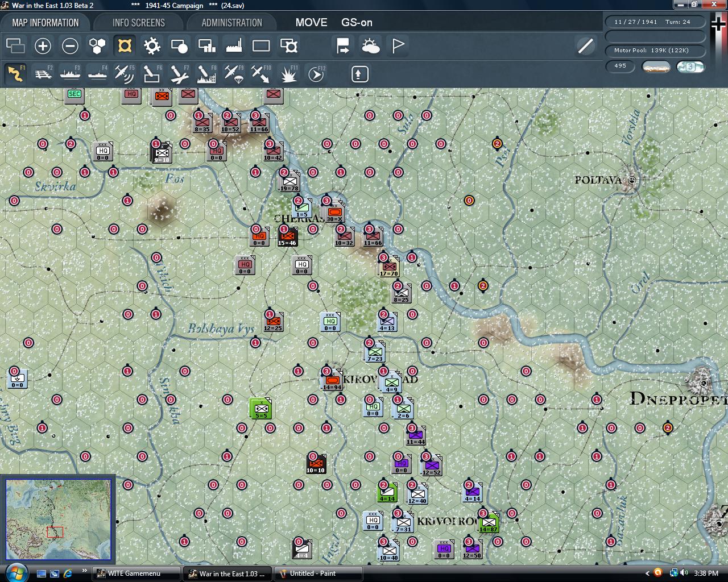The width and height of the screenshot is (728, 582).
Task: Click the MOVE mode label
Action: (311, 23)
